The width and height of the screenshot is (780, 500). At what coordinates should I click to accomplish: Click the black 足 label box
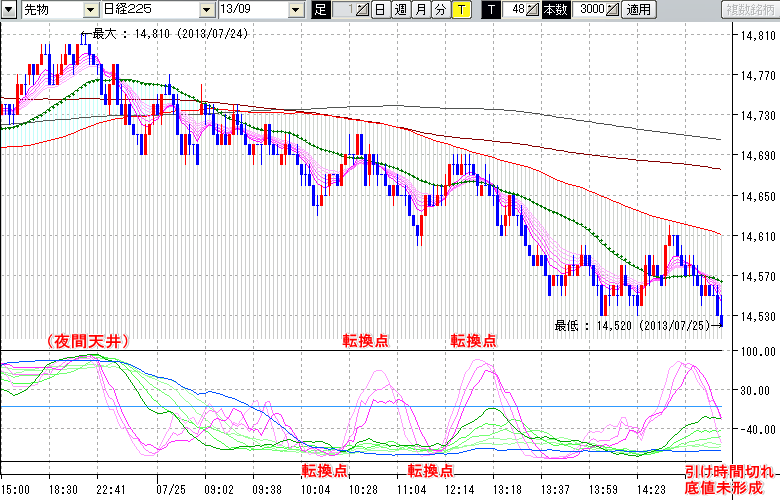pyautogui.click(x=320, y=10)
